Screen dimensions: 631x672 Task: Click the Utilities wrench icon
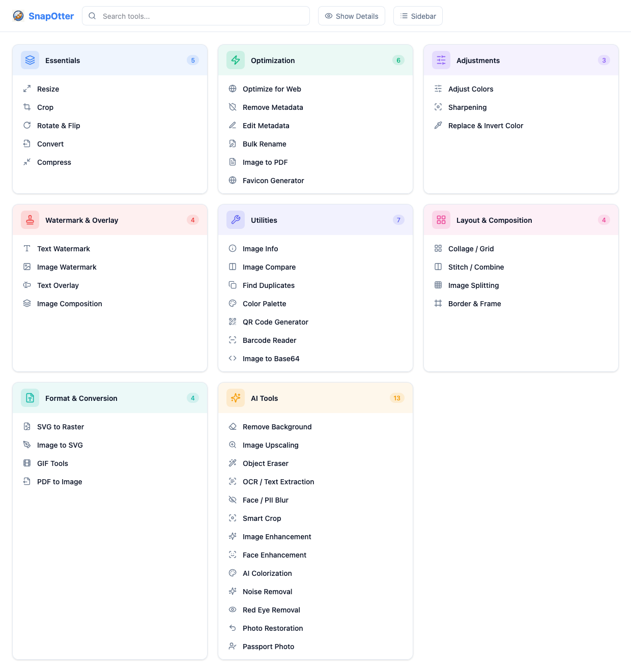pyautogui.click(x=236, y=220)
